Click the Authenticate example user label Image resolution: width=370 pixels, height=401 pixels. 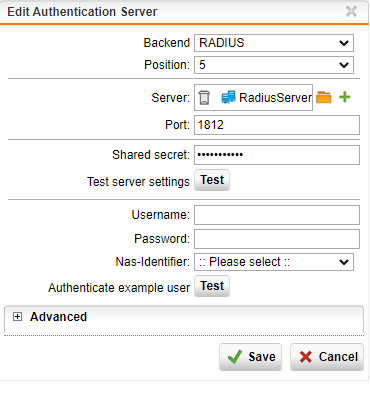pos(119,288)
